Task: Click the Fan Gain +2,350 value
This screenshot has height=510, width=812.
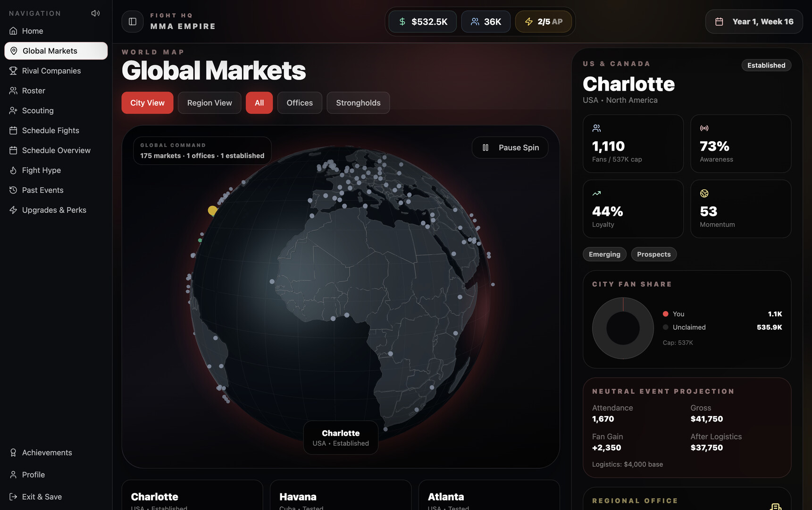Action: tap(606, 448)
